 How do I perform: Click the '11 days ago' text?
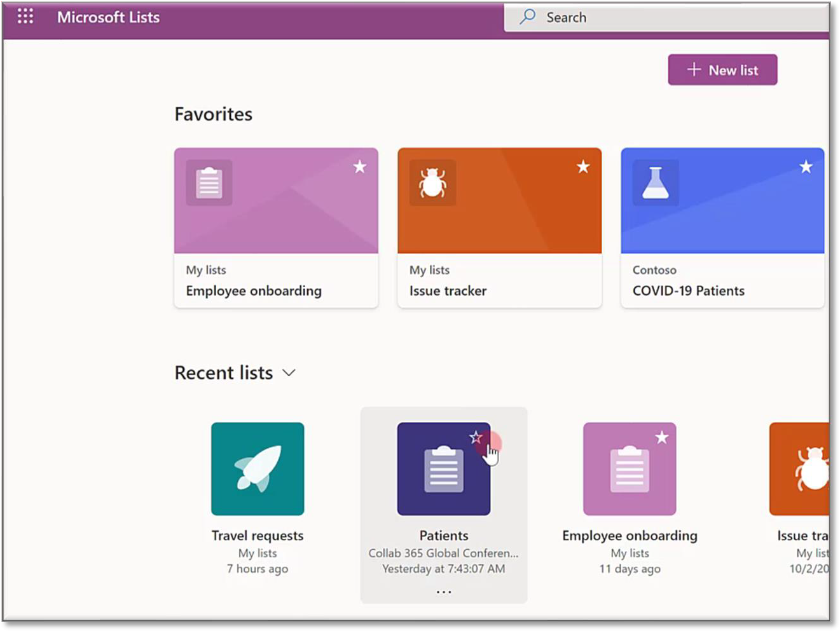[x=630, y=569]
